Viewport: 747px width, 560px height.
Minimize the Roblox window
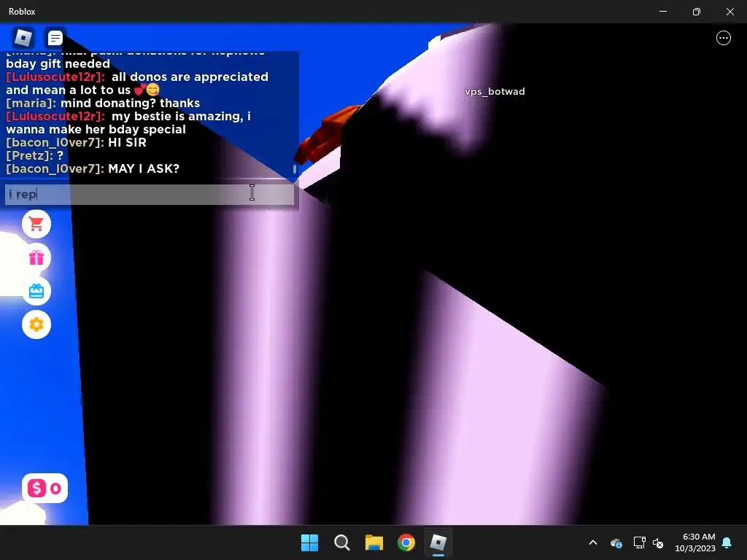click(662, 12)
